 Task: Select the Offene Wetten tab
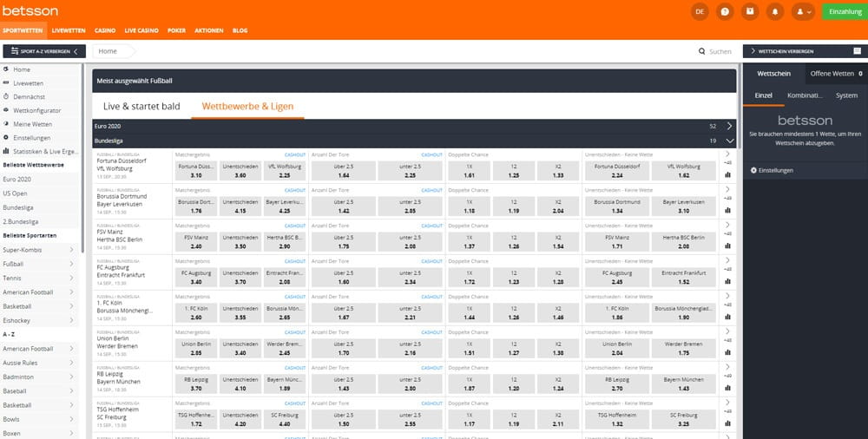coord(836,74)
